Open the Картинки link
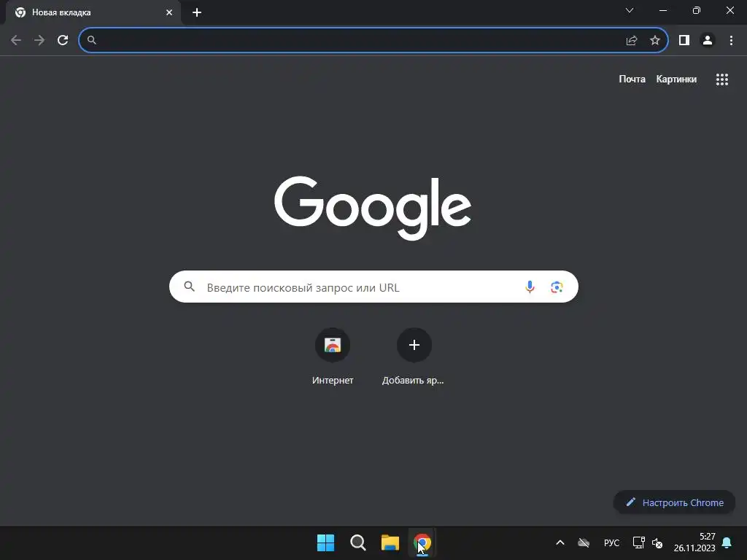 coord(676,79)
